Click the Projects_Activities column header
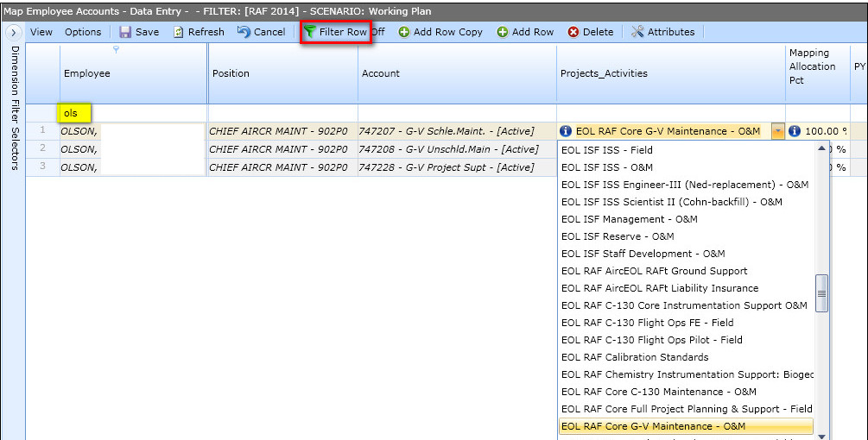868x440 pixels. [x=671, y=73]
